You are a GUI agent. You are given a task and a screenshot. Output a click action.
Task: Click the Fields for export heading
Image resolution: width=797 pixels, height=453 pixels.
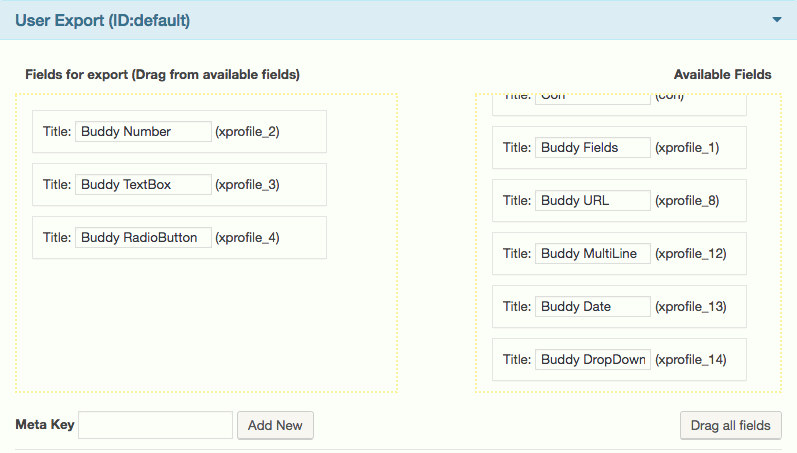click(162, 75)
